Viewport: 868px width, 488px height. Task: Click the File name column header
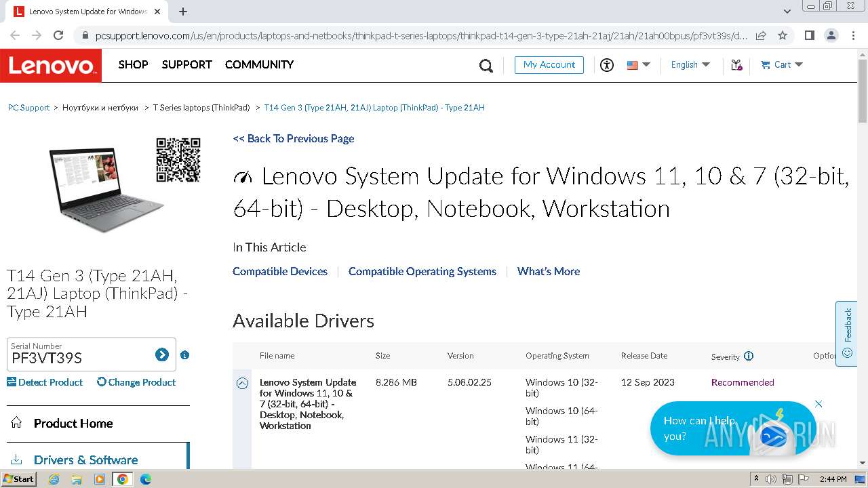(x=277, y=356)
